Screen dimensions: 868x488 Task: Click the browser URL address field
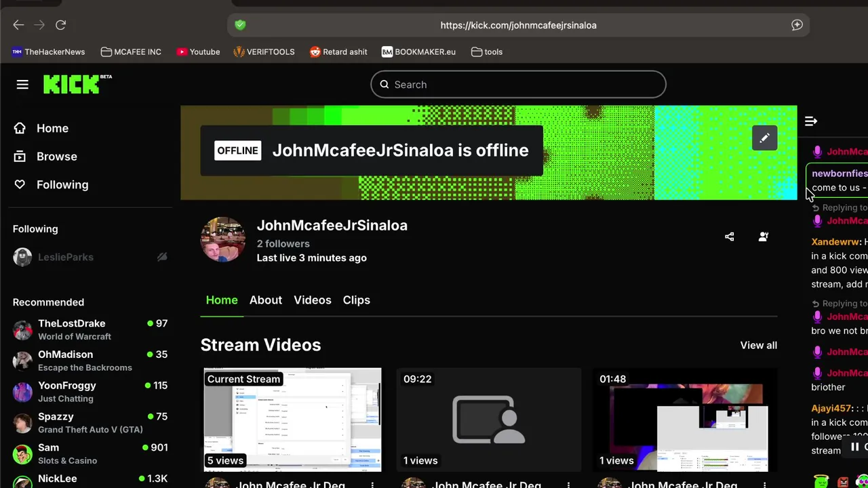pos(518,25)
